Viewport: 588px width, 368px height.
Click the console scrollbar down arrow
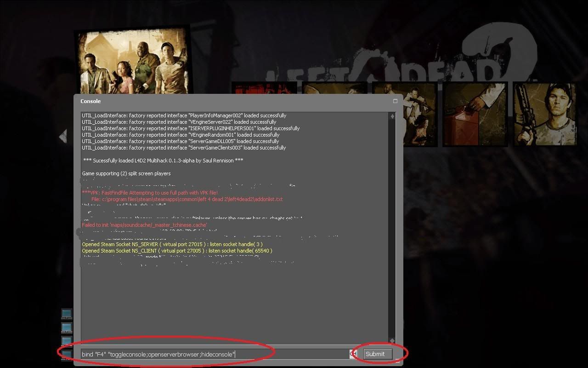tap(392, 340)
